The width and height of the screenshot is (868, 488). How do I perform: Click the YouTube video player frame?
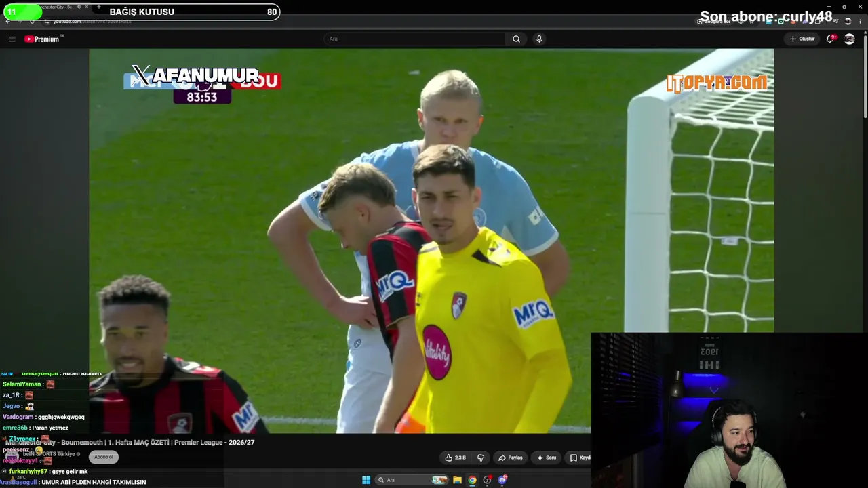coord(431,241)
